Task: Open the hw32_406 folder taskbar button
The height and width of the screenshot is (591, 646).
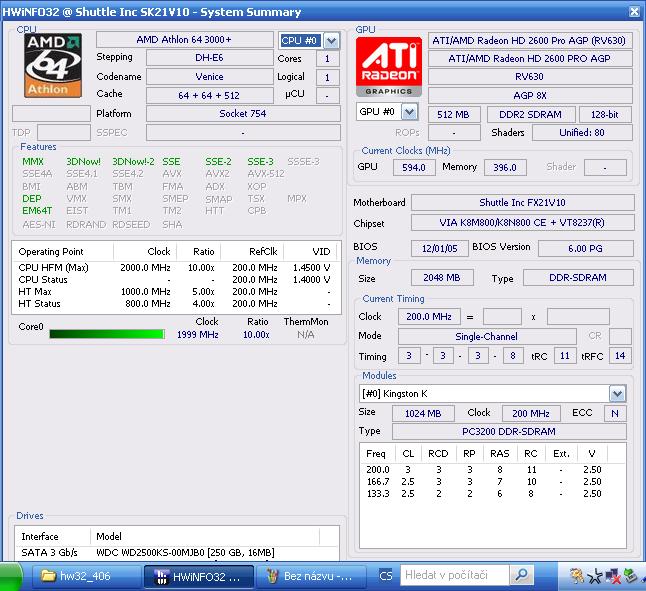Action: 85,576
